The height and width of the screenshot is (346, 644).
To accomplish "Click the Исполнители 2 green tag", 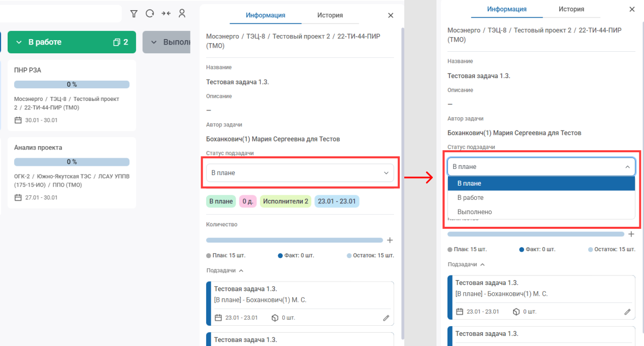I will tap(285, 201).
